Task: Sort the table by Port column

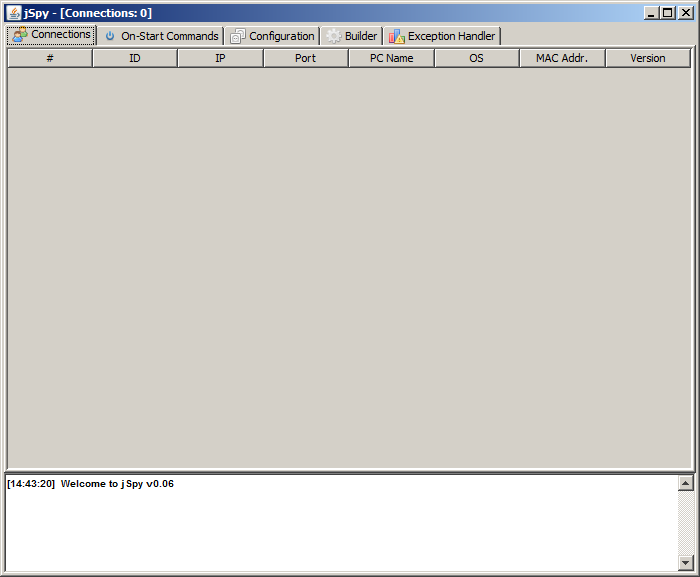Action: click(x=306, y=58)
